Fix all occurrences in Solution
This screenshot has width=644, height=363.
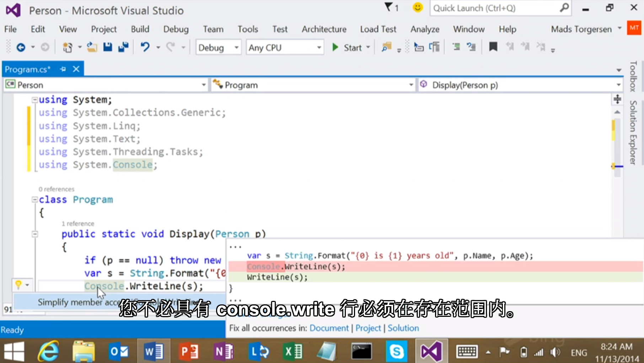403,328
